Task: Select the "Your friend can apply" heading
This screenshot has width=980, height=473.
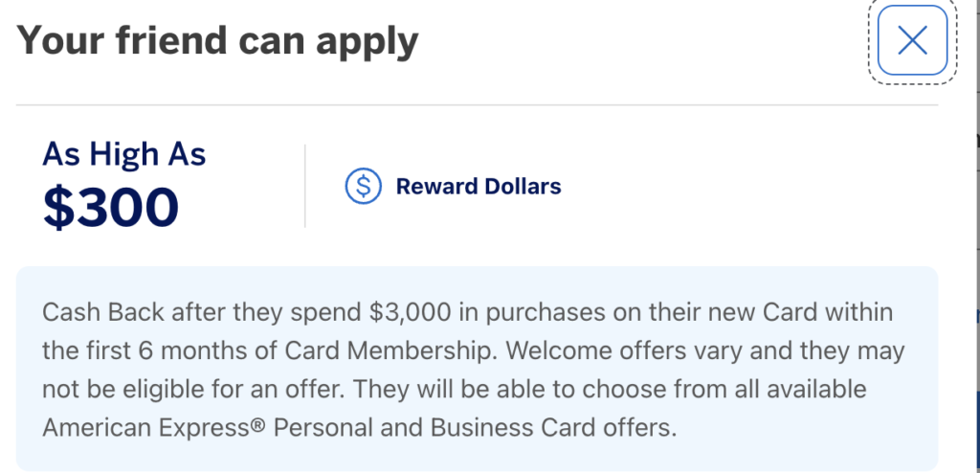Action: point(218,40)
